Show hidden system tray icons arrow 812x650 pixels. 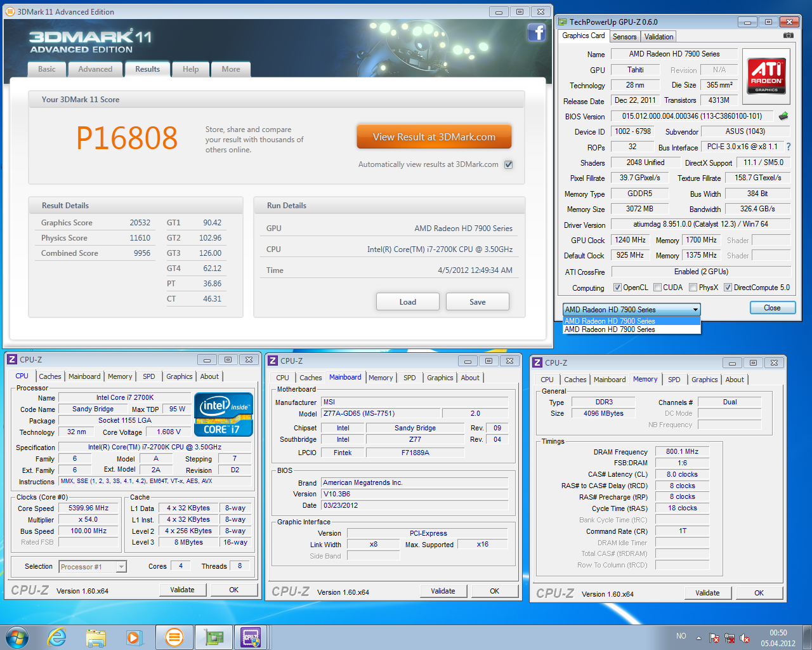pyautogui.click(x=698, y=638)
